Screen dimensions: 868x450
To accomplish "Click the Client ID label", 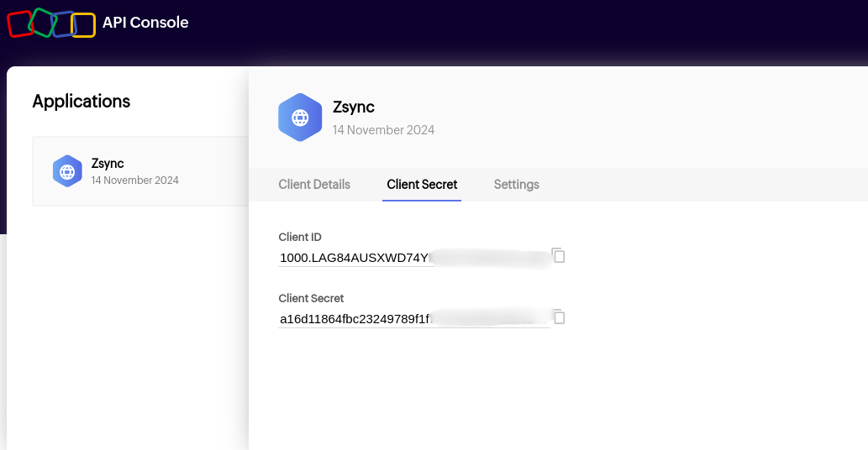I will 300,238.
